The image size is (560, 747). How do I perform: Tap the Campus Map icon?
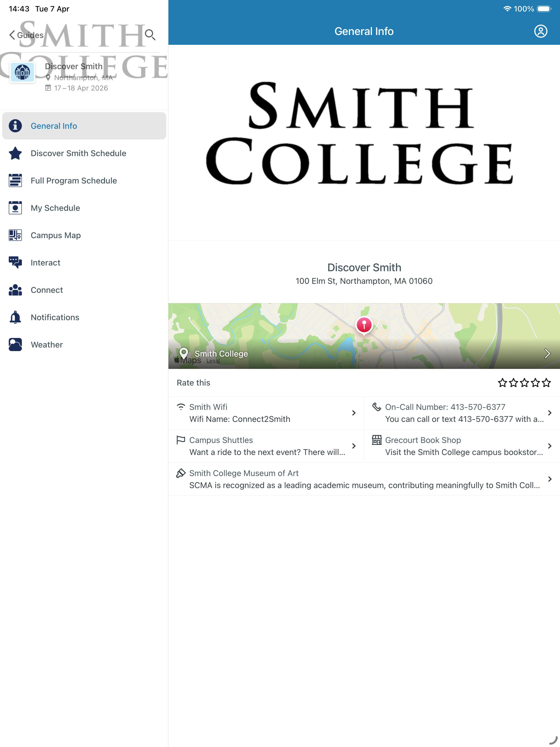click(x=15, y=235)
